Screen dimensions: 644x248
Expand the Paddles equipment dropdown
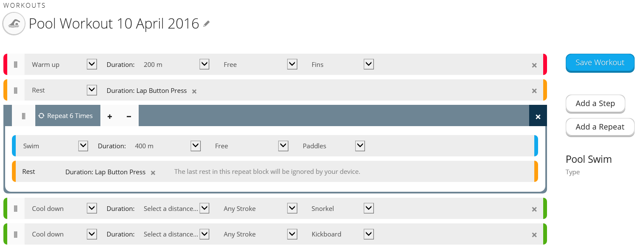point(360,146)
